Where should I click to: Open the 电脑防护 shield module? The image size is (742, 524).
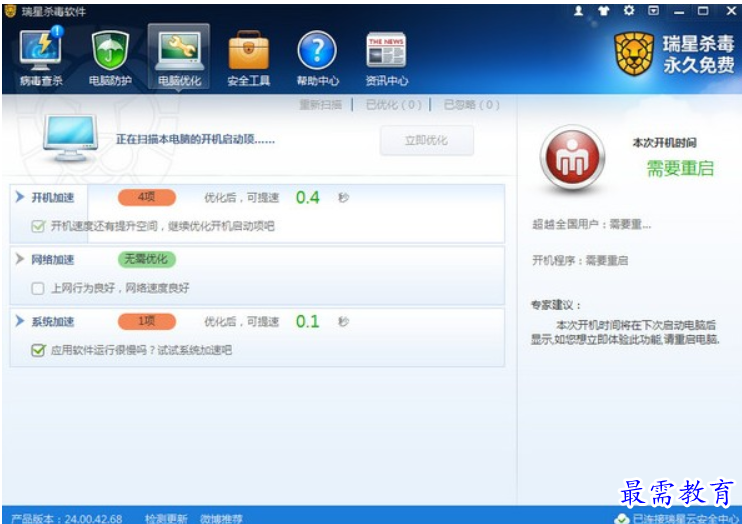tap(110, 58)
